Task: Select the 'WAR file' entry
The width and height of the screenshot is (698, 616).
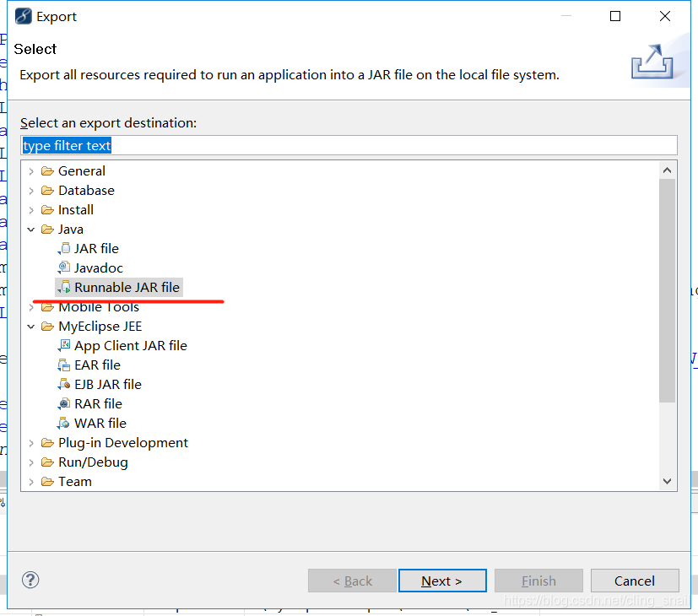Action: [100, 424]
